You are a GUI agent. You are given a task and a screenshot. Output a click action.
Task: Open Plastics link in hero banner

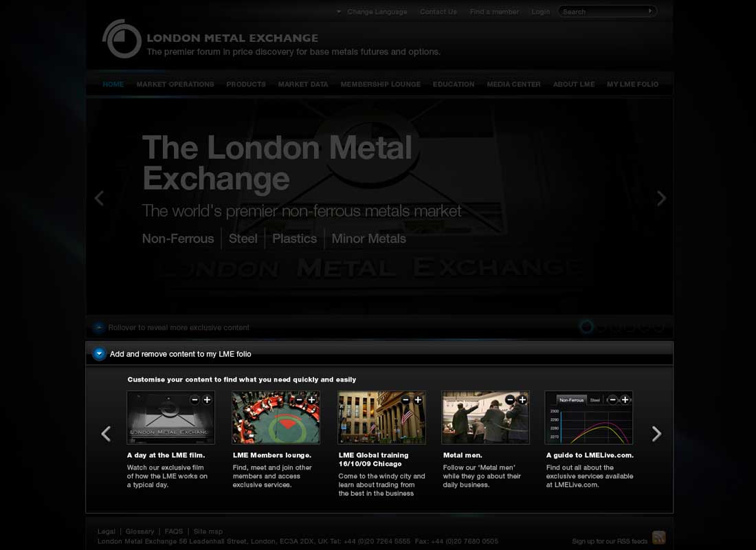click(x=295, y=239)
